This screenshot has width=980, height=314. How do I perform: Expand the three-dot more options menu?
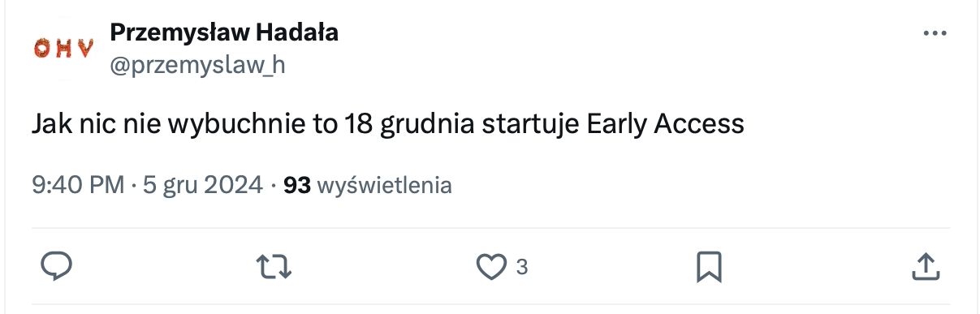coord(935,33)
